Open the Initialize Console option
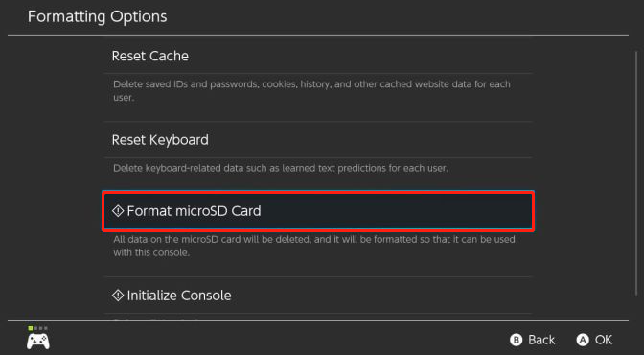The image size is (644, 355). (x=318, y=296)
